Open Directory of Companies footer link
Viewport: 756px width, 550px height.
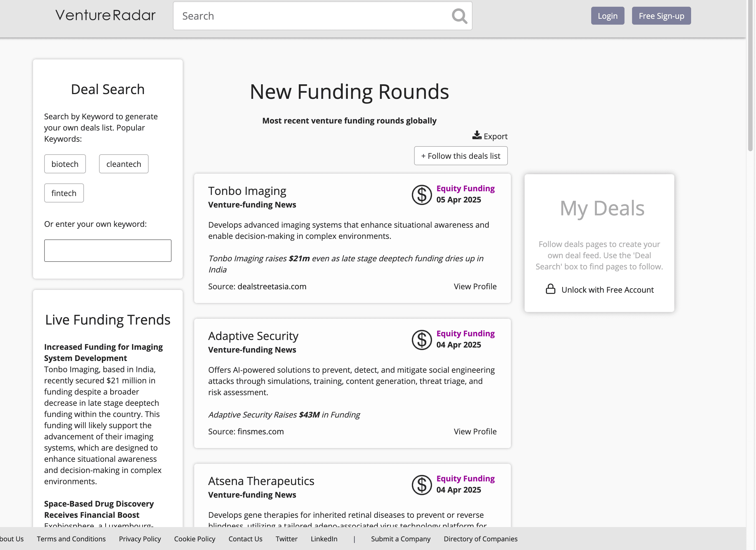(x=480, y=539)
